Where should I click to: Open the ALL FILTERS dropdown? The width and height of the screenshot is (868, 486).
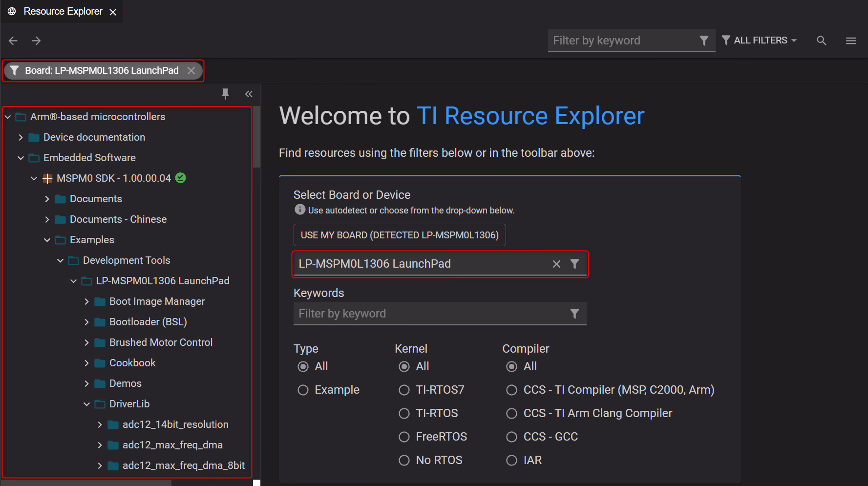[x=760, y=41]
